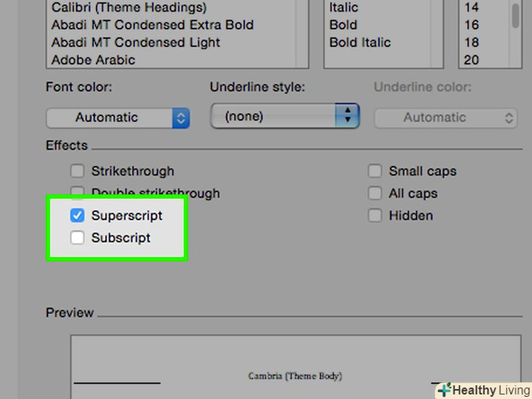Choose Italic font style
The height and width of the screenshot is (399, 532).
tap(343, 8)
